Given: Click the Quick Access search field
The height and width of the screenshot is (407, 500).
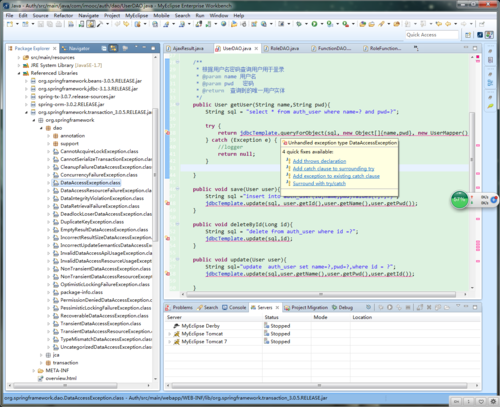Looking at the screenshot, I should (x=432, y=35).
